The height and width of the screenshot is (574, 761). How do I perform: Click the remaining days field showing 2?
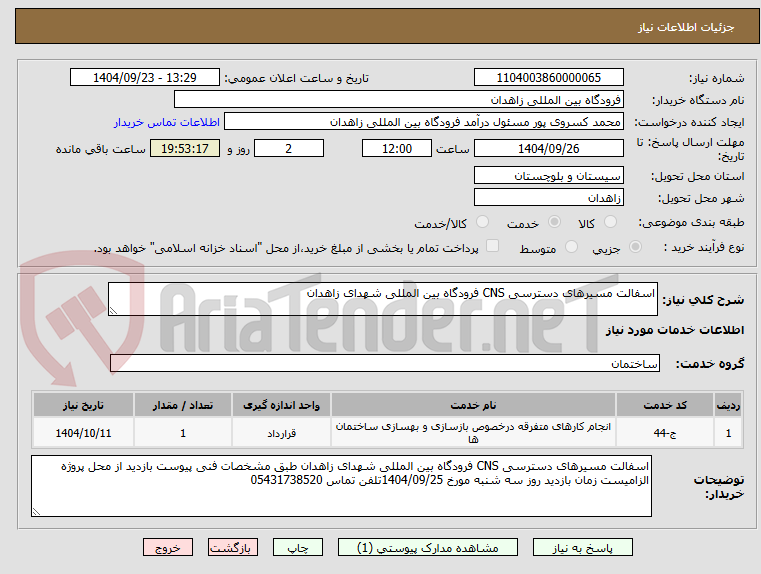[289, 148]
